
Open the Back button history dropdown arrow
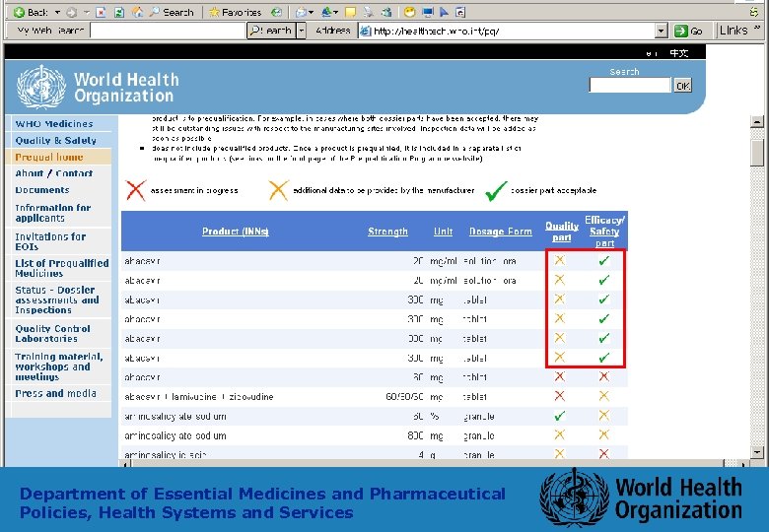(57, 12)
